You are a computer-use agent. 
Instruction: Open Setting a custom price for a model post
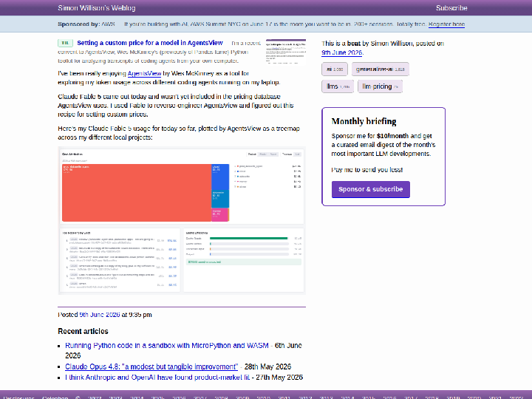pos(149,43)
